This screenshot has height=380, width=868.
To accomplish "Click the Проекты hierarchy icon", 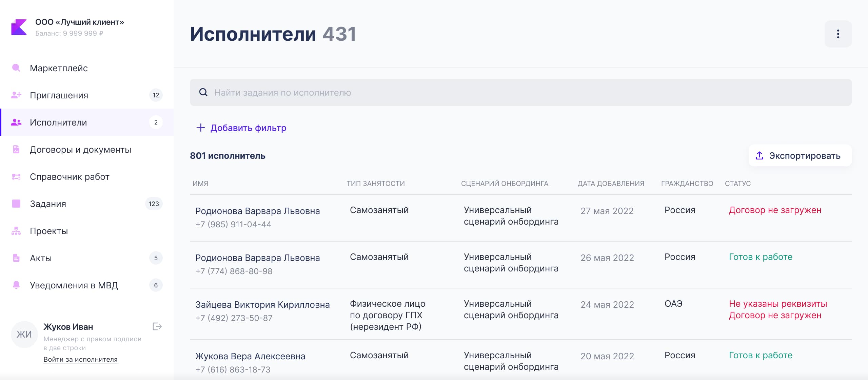I will click(x=16, y=231).
